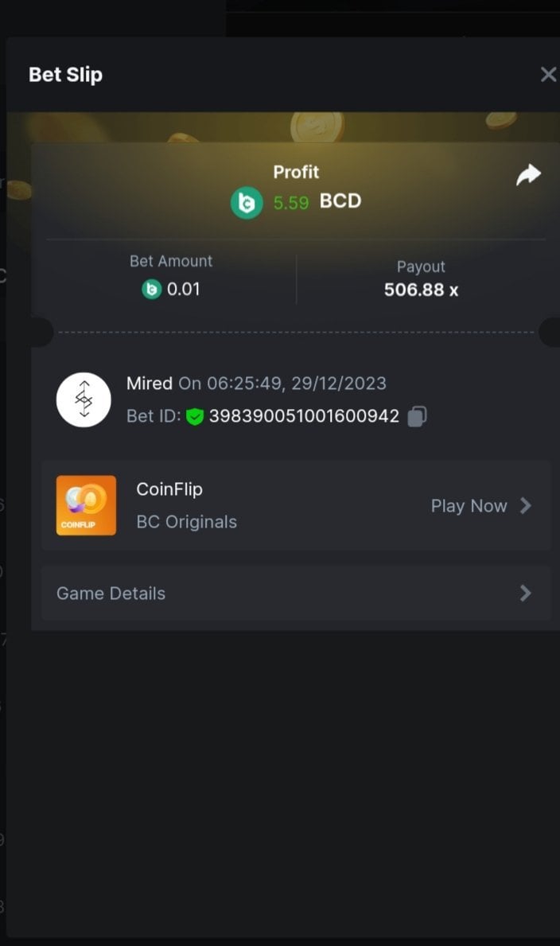The height and width of the screenshot is (946, 560).
Task: Open the CoinFlip game thumbnail
Action: click(x=86, y=505)
